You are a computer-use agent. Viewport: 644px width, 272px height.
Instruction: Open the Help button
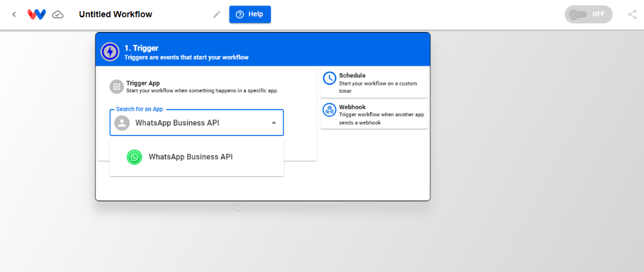click(250, 14)
